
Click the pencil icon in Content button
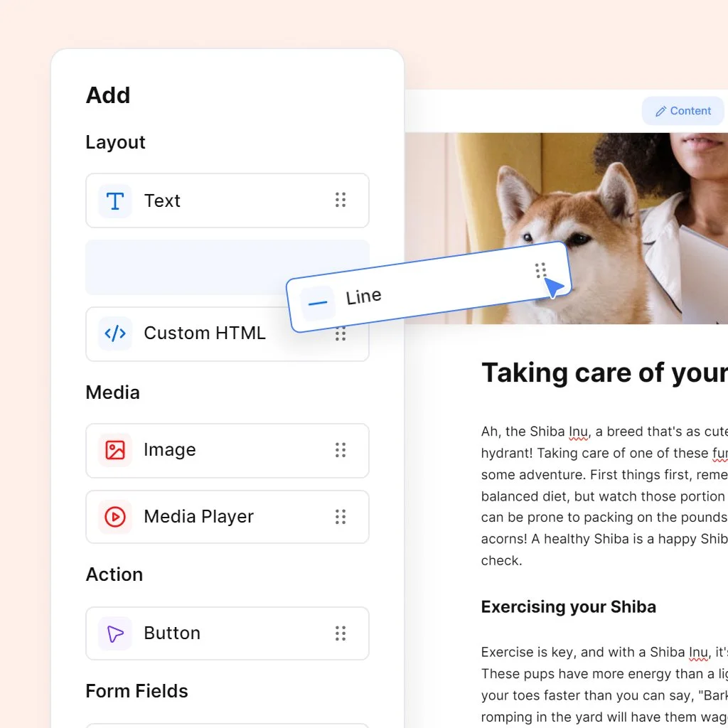[x=660, y=112]
